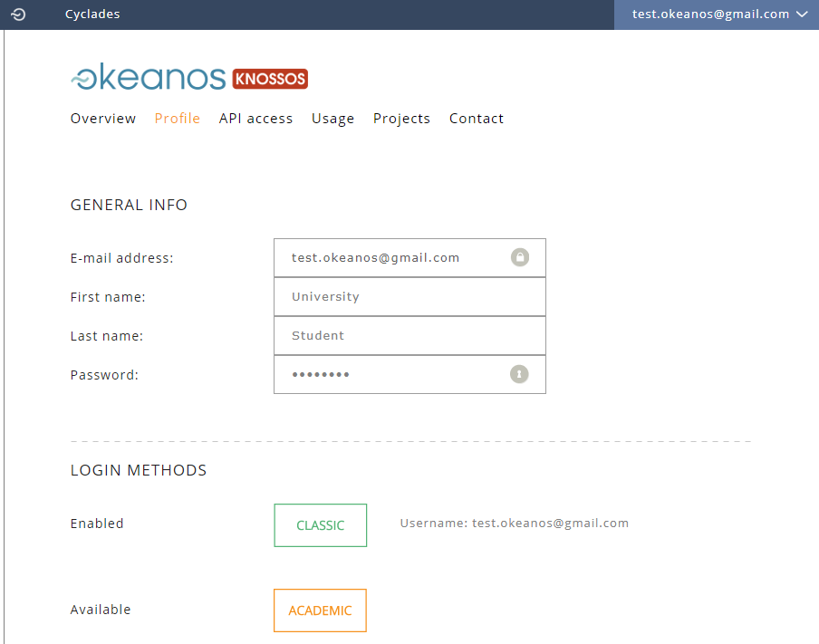Add the ACADEMIC login method
This screenshot has height=644, width=819.
click(320, 610)
